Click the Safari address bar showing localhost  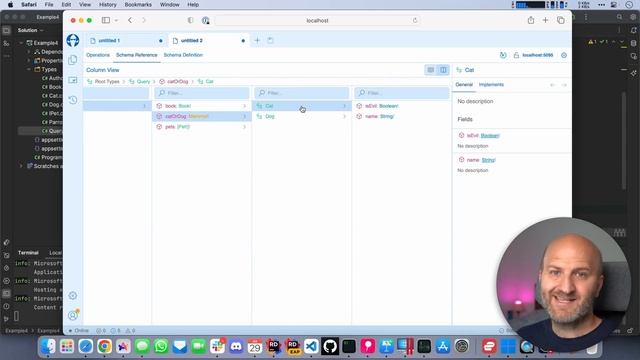tap(317, 20)
